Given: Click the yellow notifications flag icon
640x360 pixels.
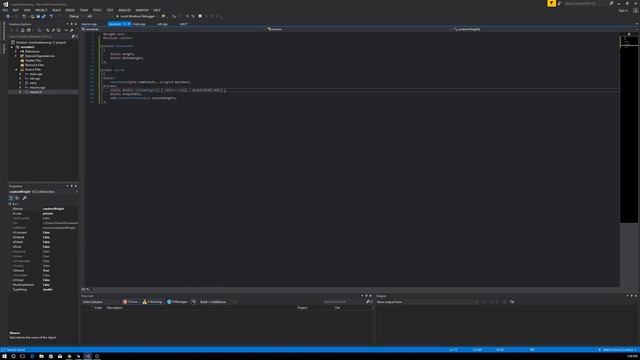Looking at the screenshot, I should click(551, 3).
